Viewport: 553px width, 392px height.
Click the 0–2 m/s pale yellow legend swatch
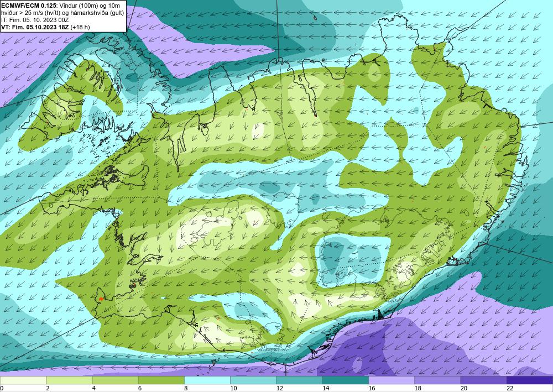[x=23, y=380]
